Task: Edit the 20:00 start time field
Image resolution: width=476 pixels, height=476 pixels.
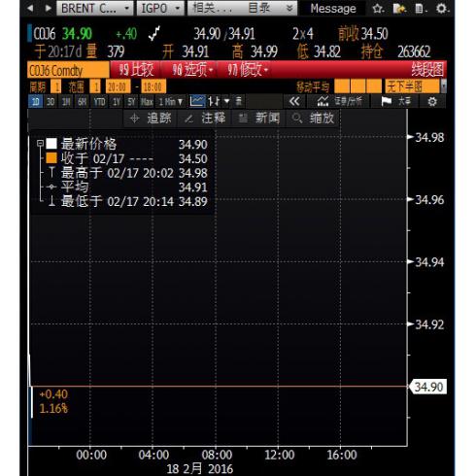Action: tap(118, 86)
